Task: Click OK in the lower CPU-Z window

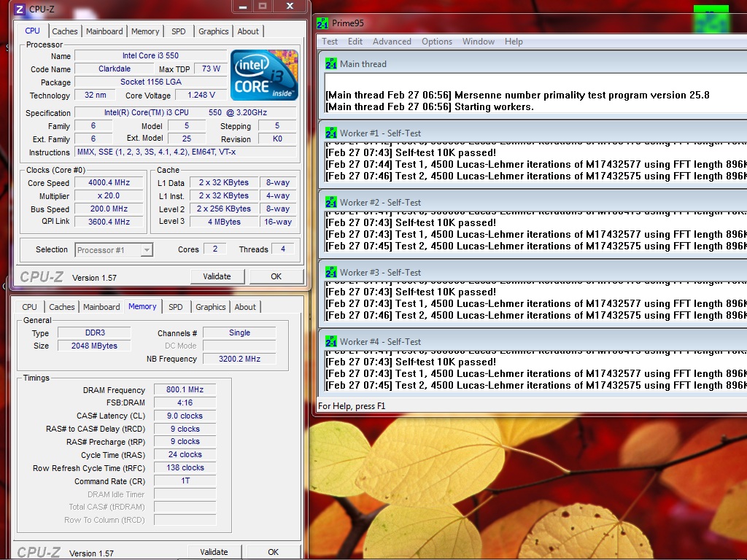Action: click(273, 552)
